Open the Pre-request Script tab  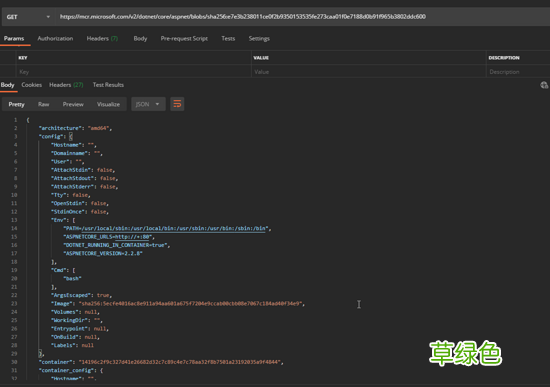click(x=184, y=39)
